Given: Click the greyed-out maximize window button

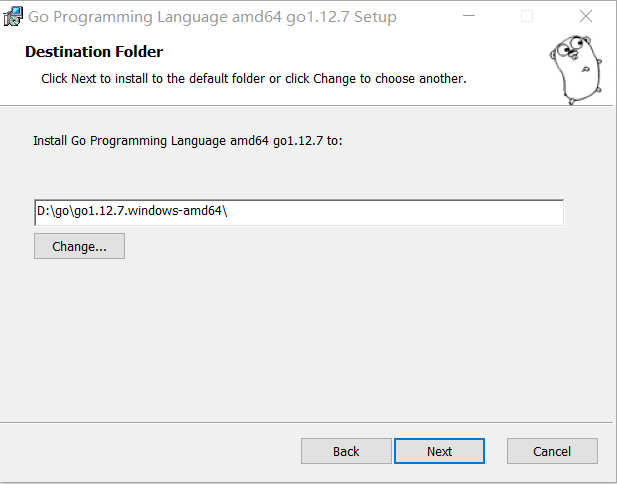Looking at the screenshot, I should 527,17.
